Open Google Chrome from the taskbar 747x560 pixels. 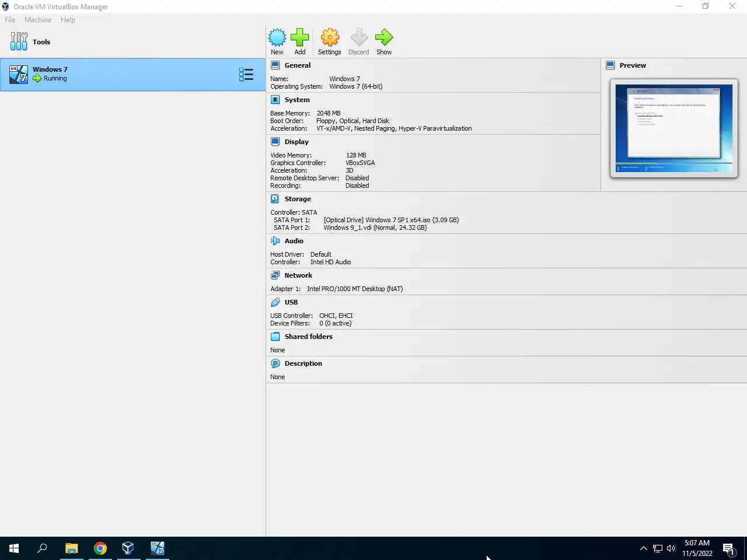(x=100, y=548)
